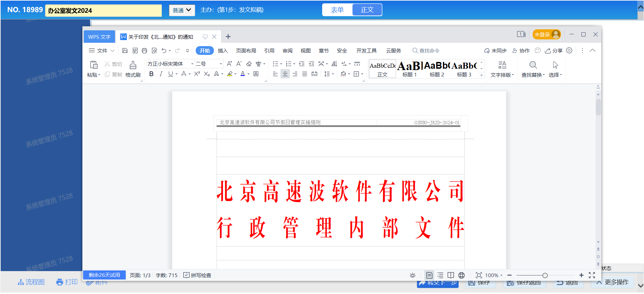Toggle italic formatting
Viewport: 644px width, 294px height.
(161, 74)
